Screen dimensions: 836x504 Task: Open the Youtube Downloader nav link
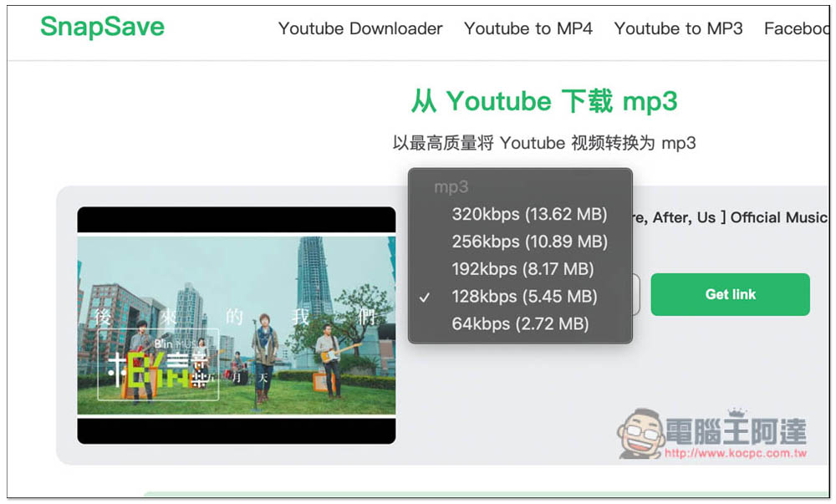(360, 28)
